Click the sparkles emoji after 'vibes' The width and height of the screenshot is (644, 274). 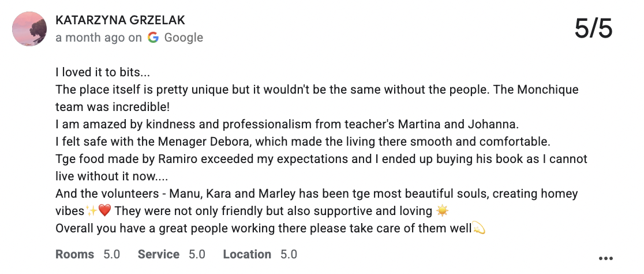click(x=92, y=212)
